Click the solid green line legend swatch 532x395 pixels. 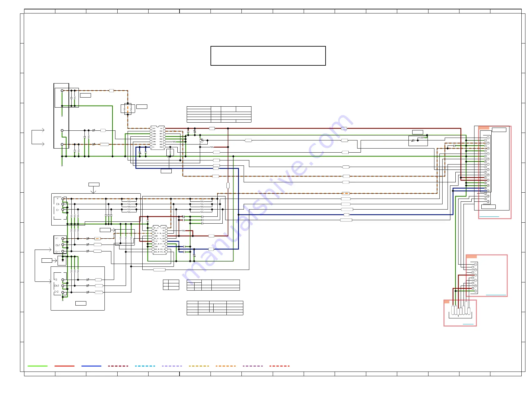[x=38, y=366]
